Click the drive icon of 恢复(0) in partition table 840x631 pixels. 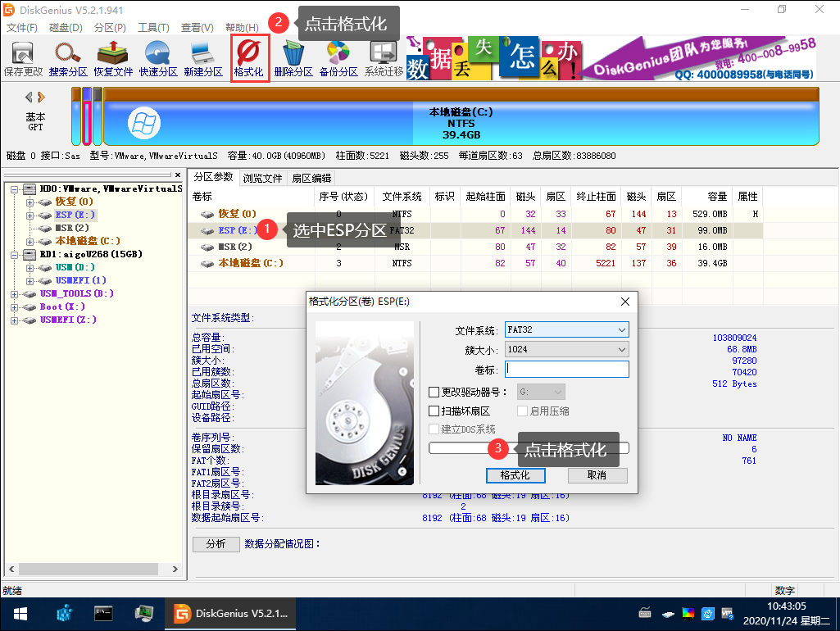click(x=207, y=214)
